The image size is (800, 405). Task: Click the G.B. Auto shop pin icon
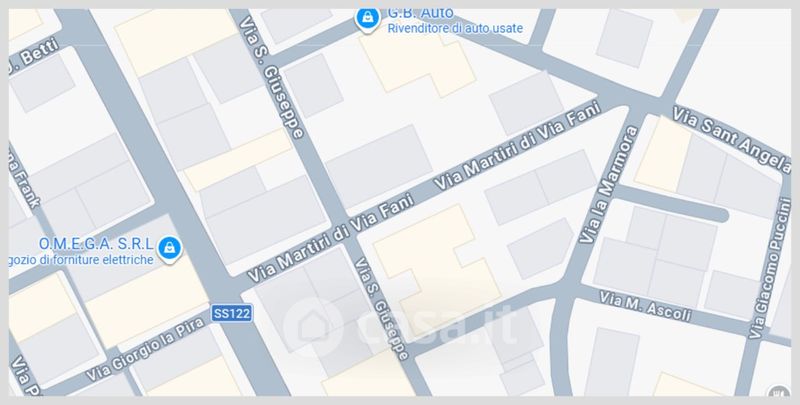[x=367, y=19]
